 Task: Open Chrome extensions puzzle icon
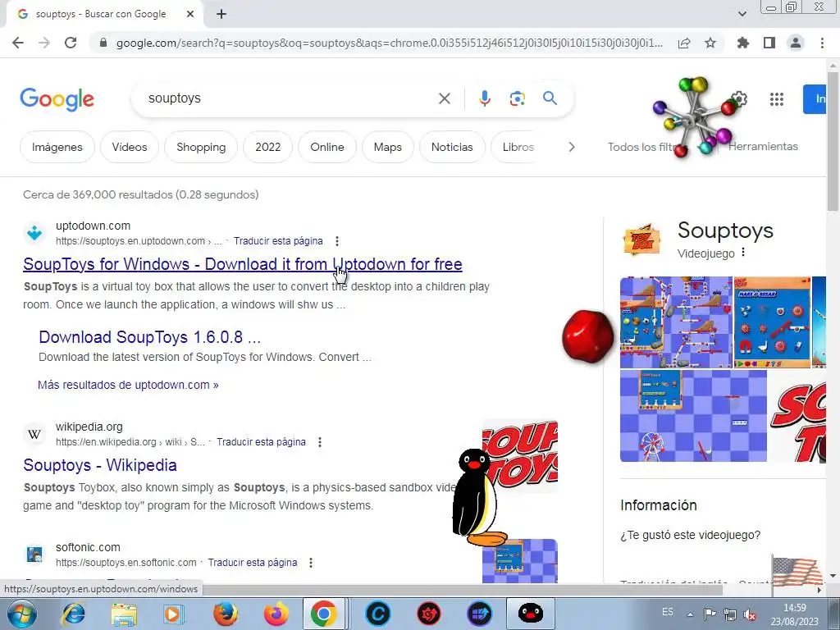(743, 43)
